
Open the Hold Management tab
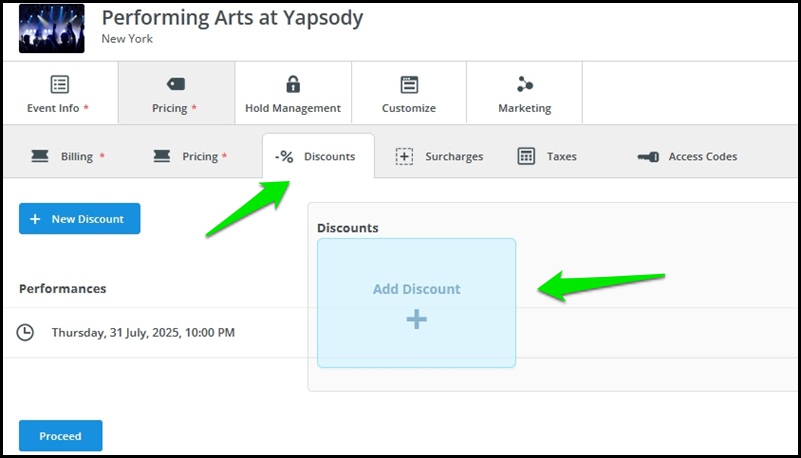(293, 93)
